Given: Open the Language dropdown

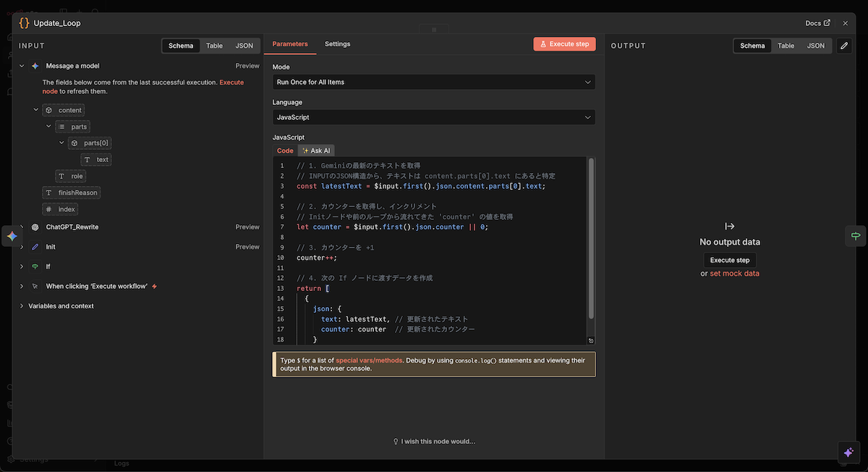Looking at the screenshot, I should click(x=433, y=117).
